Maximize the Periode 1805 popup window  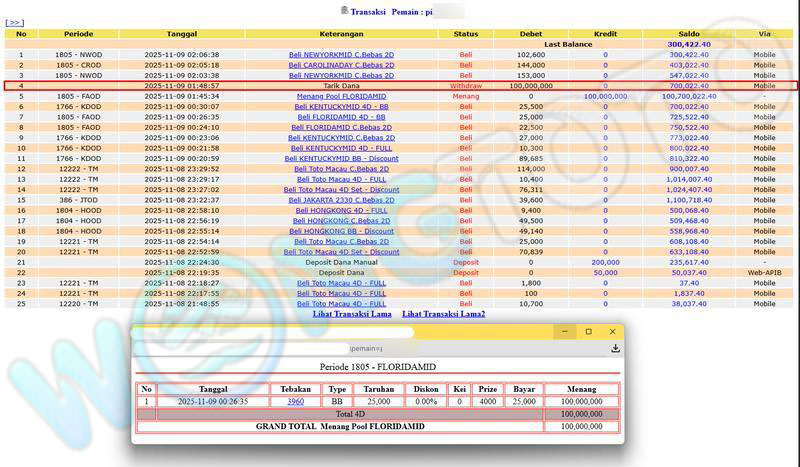click(x=588, y=332)
